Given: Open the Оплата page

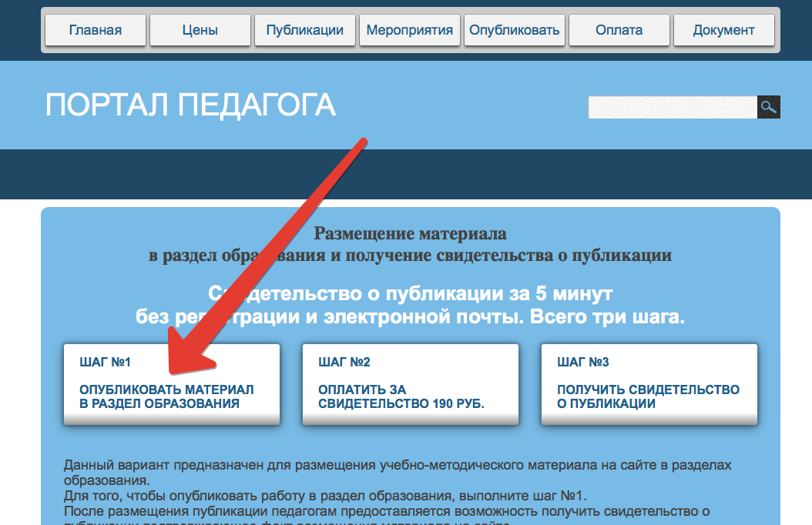Looking at the screenshot, I should [x=619, y=30].
